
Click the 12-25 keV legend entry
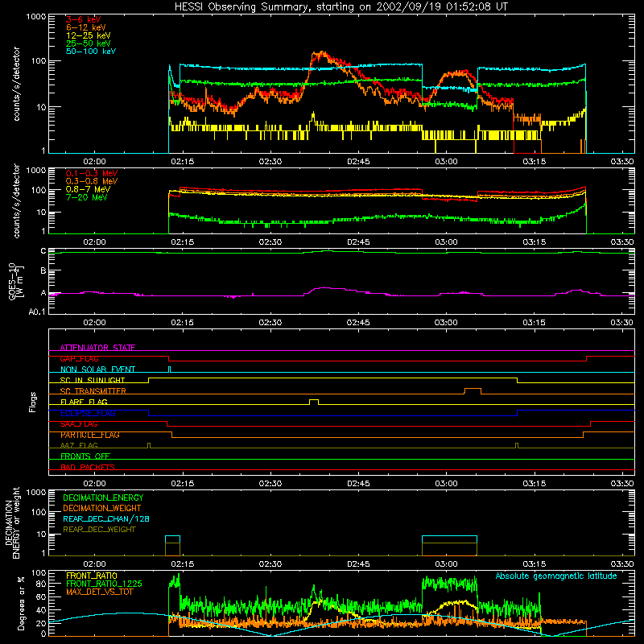coord(89,35)
